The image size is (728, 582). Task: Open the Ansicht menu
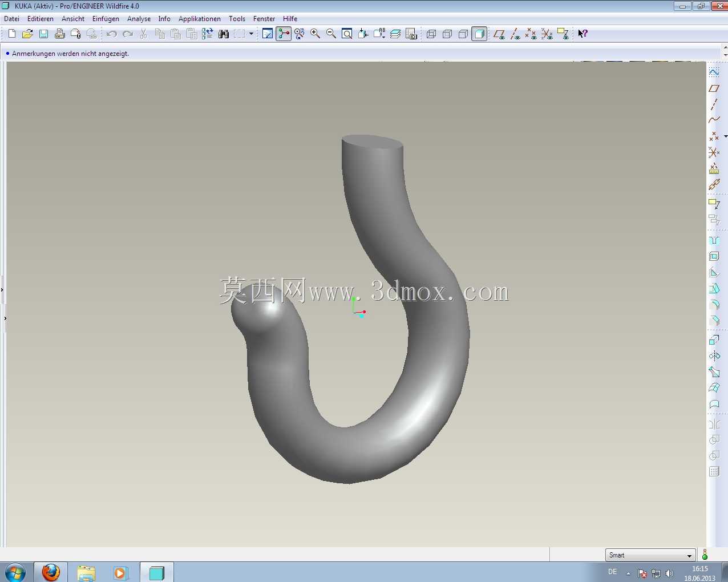[73, 19]
